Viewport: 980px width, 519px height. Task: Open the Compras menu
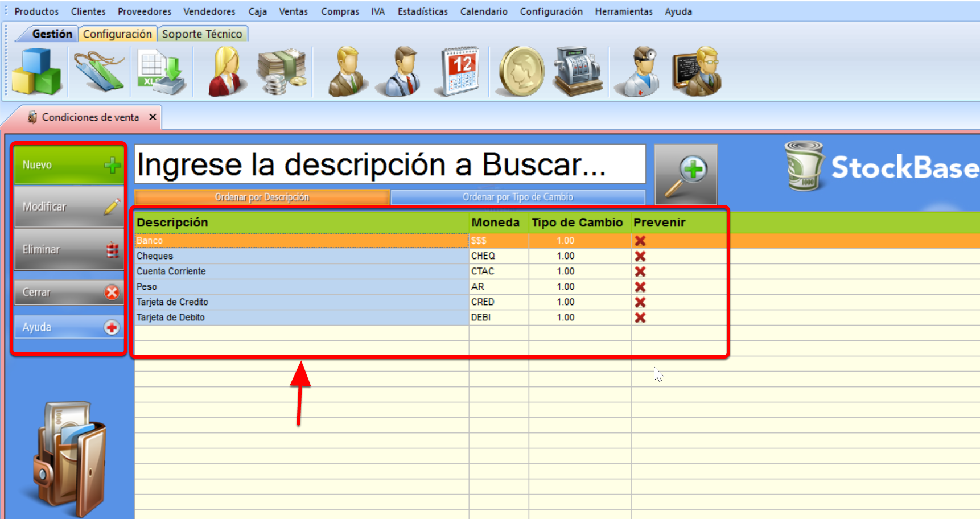point(340,11)
